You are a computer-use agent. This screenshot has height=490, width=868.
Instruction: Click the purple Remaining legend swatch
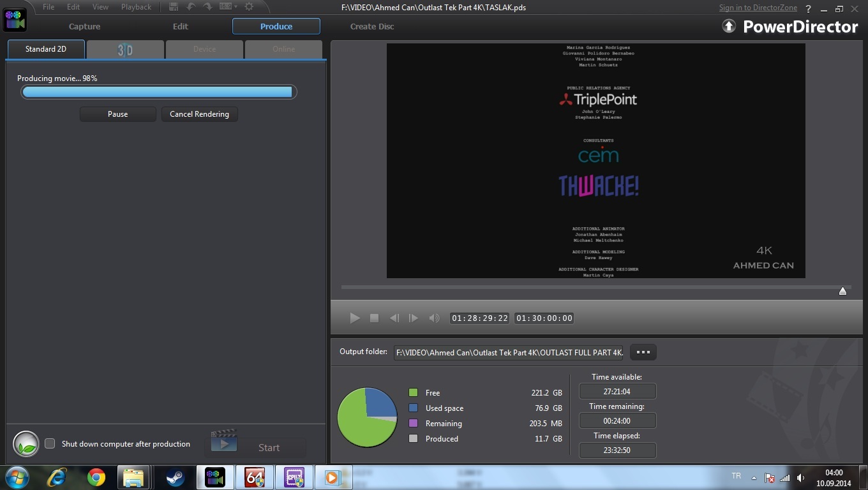click(413, 423)
